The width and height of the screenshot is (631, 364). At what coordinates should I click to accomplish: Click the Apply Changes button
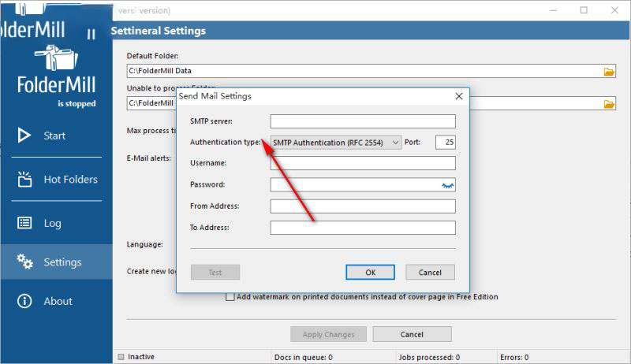(x=328, y=334)
